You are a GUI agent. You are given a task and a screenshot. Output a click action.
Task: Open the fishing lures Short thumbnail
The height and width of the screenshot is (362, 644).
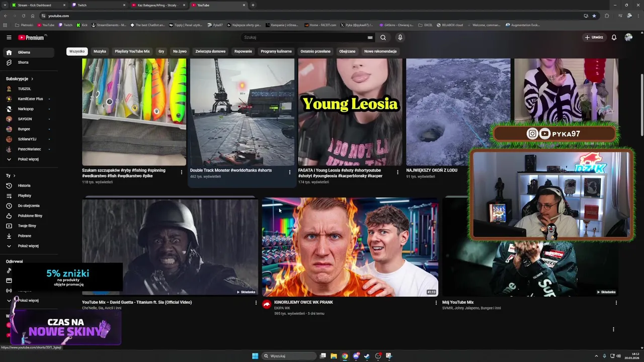[134, 112]
